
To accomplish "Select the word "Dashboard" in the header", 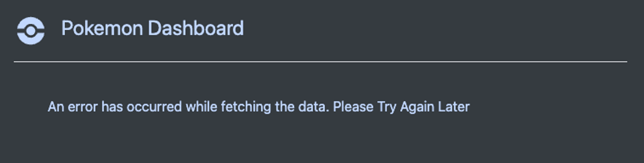I will [x=196, y=28].
